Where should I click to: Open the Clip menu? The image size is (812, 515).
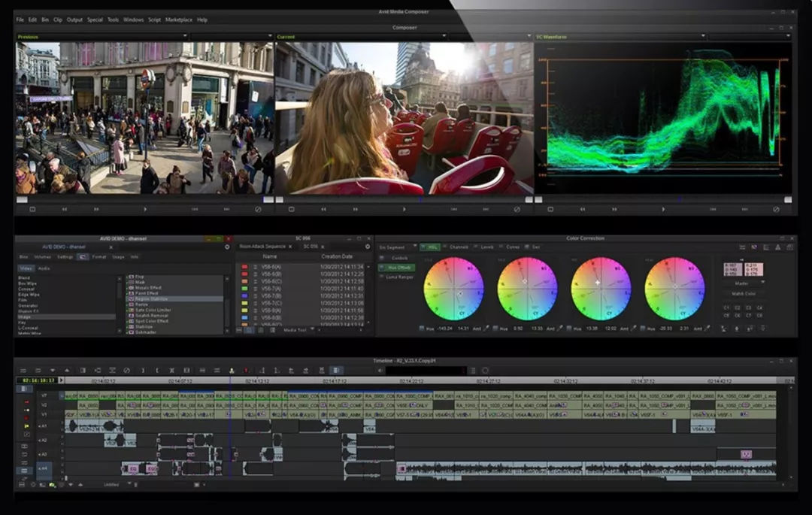57,20
